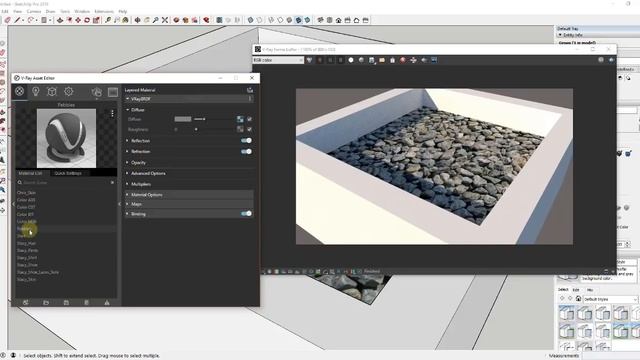Viewport: 640px width, 360px height.
Task: Click the region render cross icon in frame buffer
Action: [413, 60]
